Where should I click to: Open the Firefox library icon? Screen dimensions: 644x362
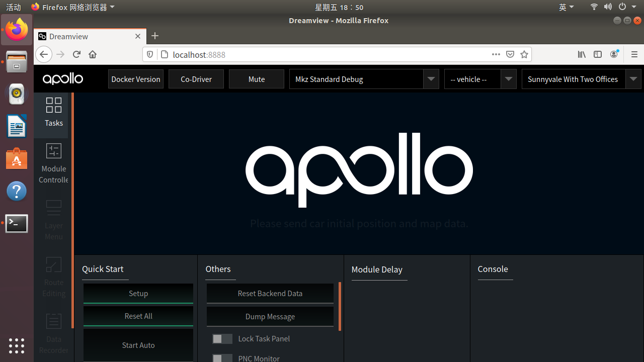pos(582,54)
